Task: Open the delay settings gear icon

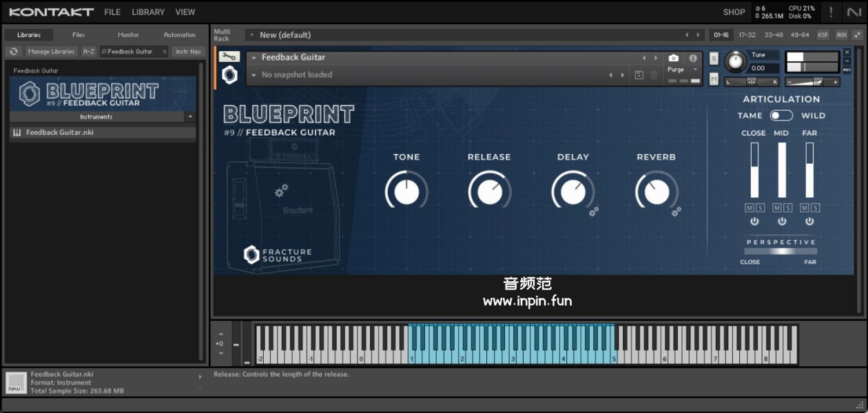Action: 593,211
